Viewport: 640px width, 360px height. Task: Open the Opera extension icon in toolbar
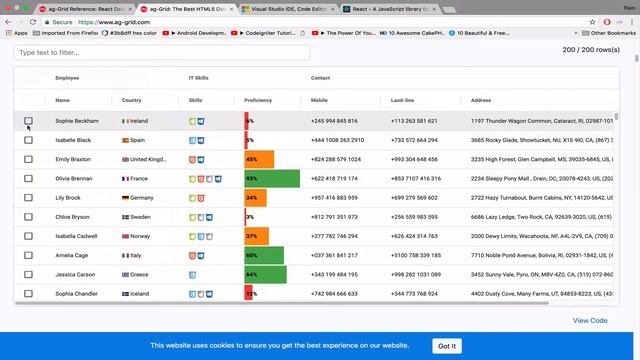(607, 22)
